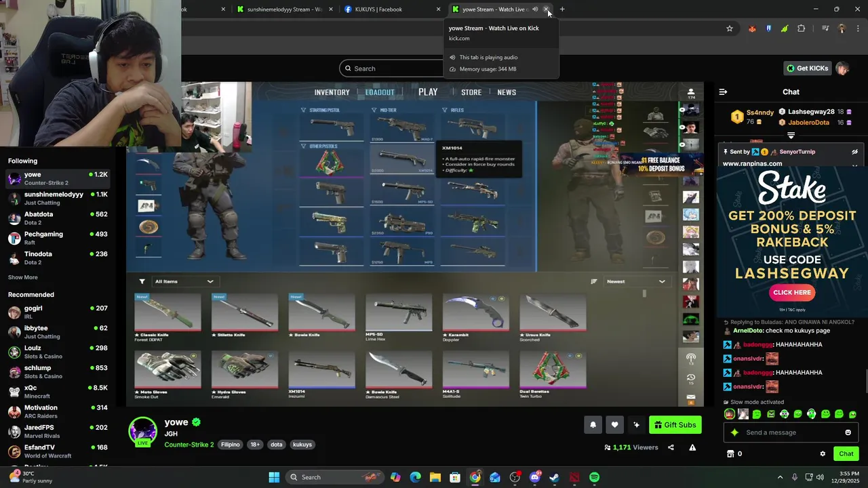This screenshot has height=488, width=868.
Task: Select PLAY in the game menu
Action: pyautogui.click(x=428, y=92)
